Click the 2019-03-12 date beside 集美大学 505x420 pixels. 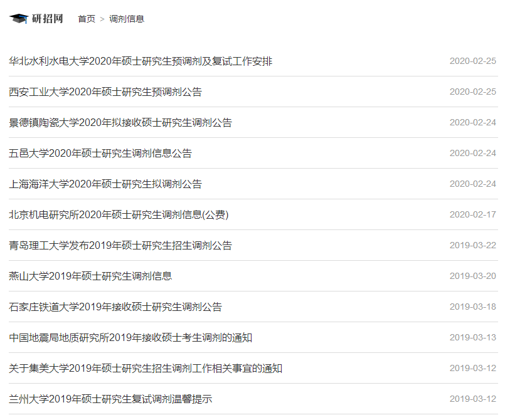473,368
